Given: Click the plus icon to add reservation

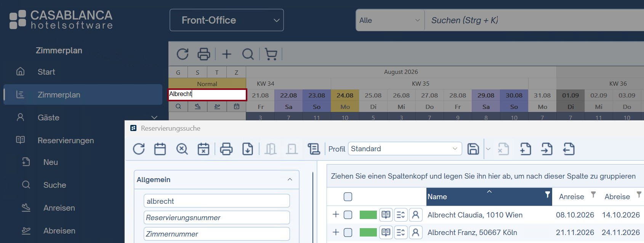Looking at the screenshot, I should (x=227, y=54).
